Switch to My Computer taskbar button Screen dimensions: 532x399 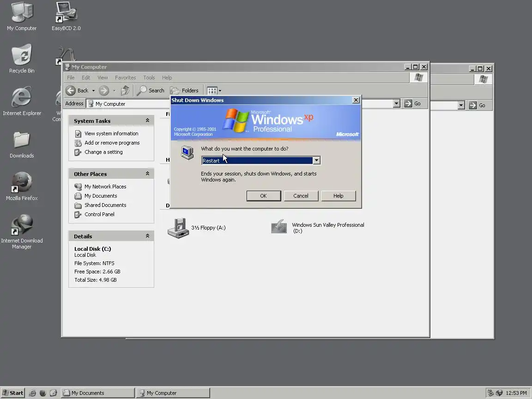(x=173, y=393)
